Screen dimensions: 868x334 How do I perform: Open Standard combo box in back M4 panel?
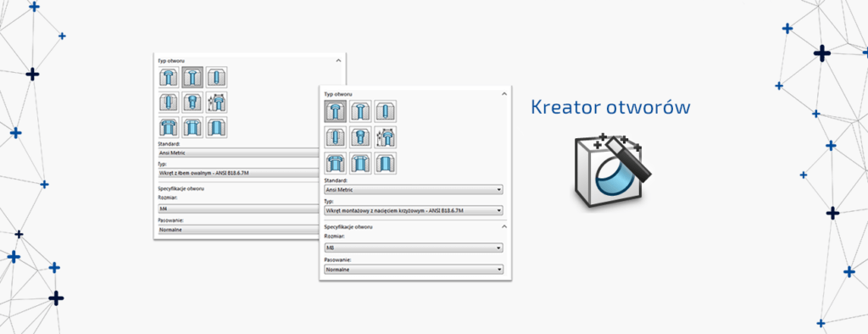238,153
